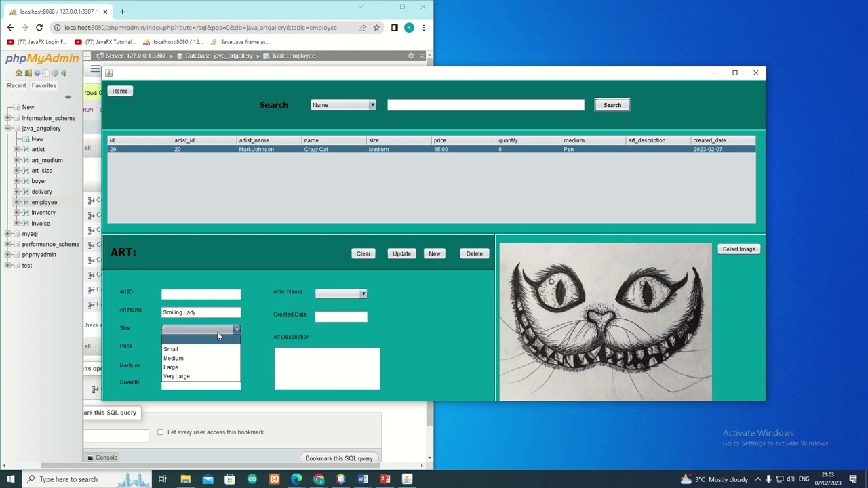This screenshot has height=488, width=868.
Task: Collapse the java_artgallery database tree node
Action: [x=7, y=128]
